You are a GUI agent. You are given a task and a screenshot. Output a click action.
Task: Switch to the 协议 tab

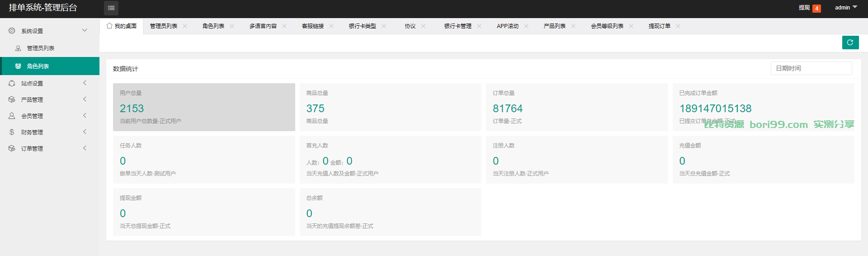(x=410, y=26)
